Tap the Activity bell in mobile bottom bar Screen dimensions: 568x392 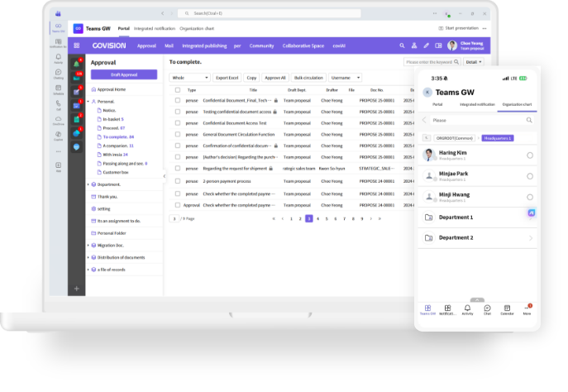(x=467, y=309)
